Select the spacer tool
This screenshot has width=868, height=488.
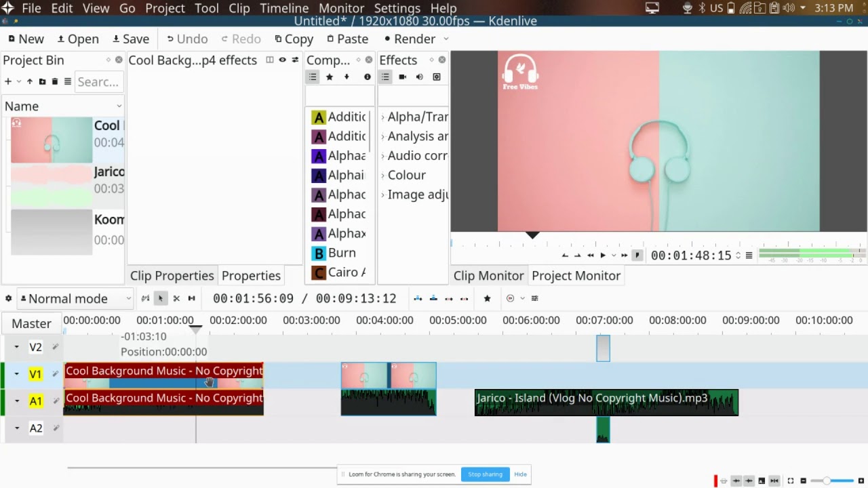191,298
